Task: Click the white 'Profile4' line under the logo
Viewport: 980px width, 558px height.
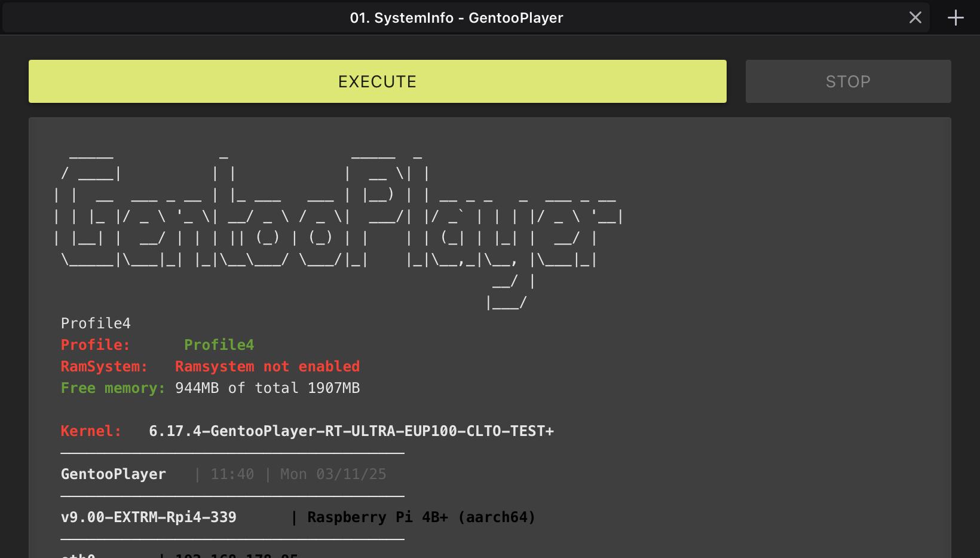Action: pos(96,324)
